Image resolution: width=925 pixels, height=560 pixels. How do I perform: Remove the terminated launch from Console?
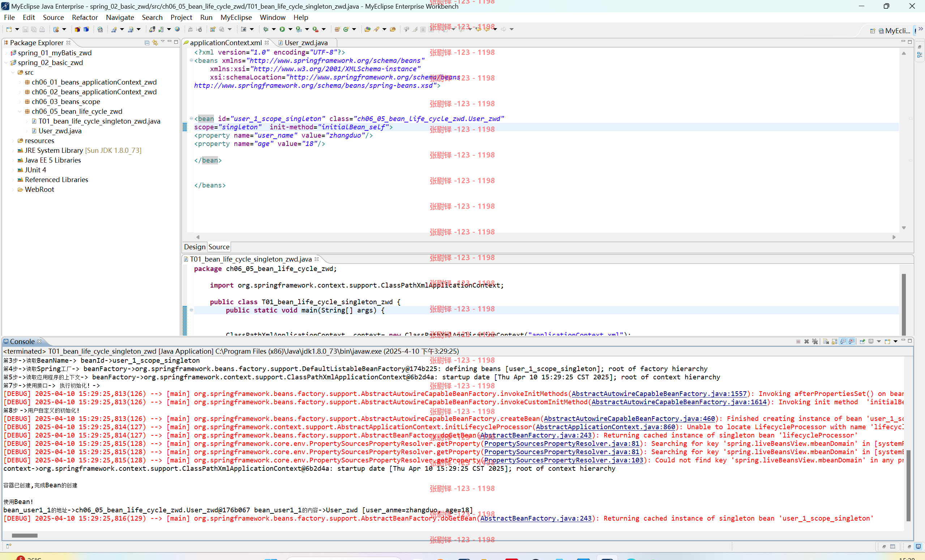pos(806,341)
